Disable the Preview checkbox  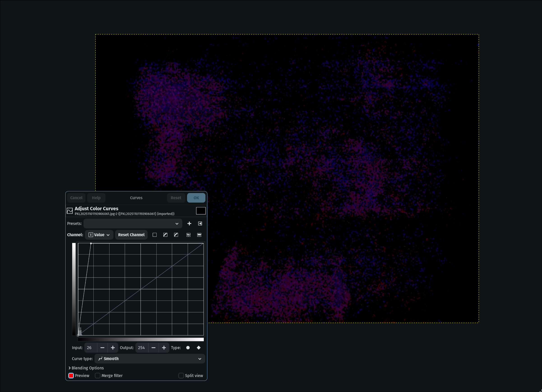pos(71,376)
